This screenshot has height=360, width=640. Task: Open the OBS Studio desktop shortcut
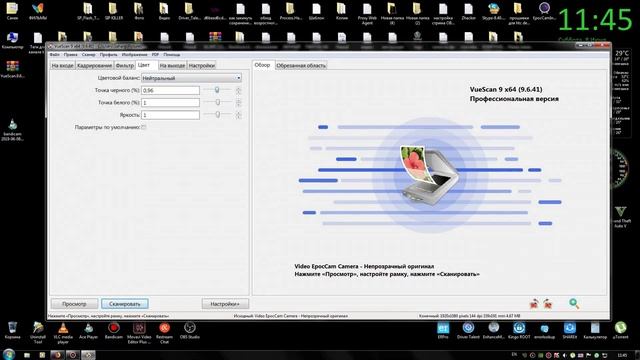point(189,330)
